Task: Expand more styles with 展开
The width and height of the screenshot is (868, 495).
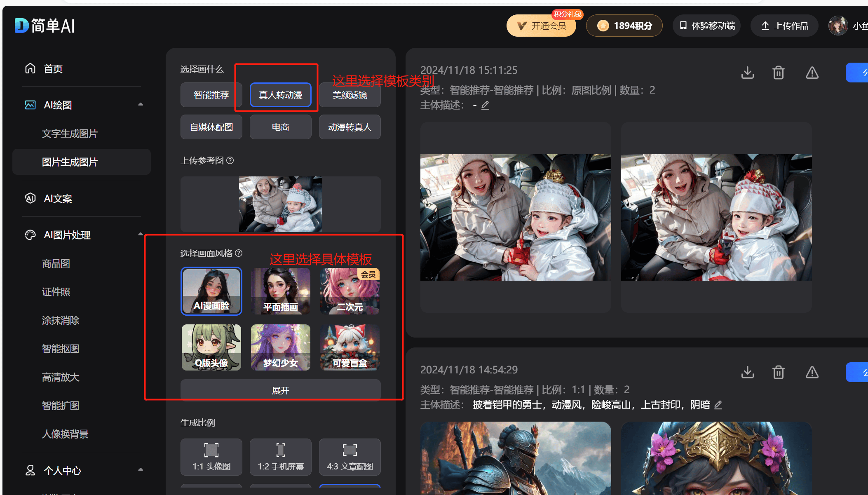Action: pos(281,390)
